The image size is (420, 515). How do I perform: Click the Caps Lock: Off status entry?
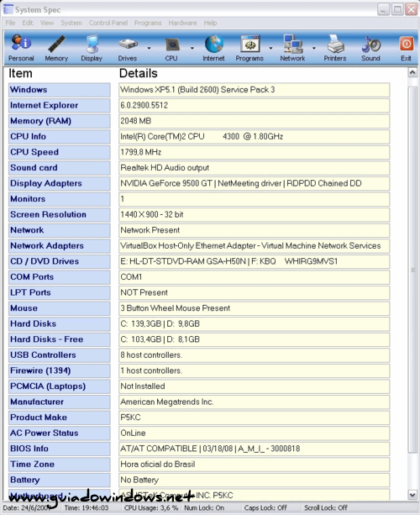[265, 507]
